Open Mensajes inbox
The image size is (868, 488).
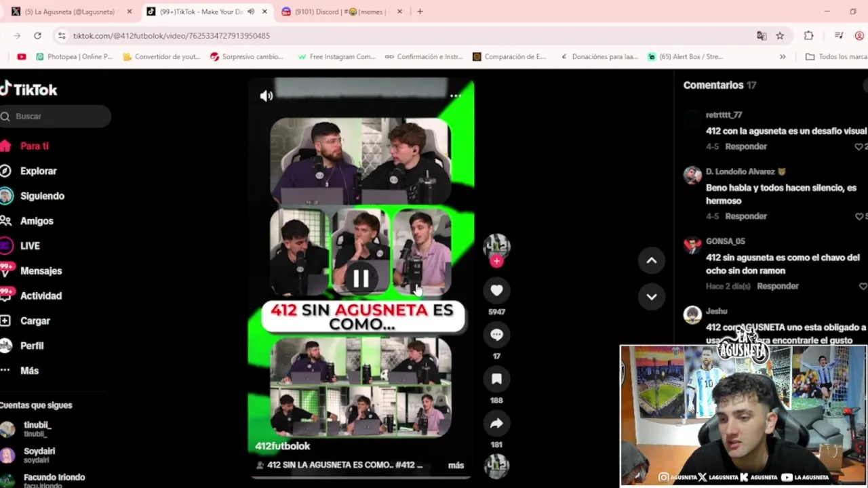41,271
